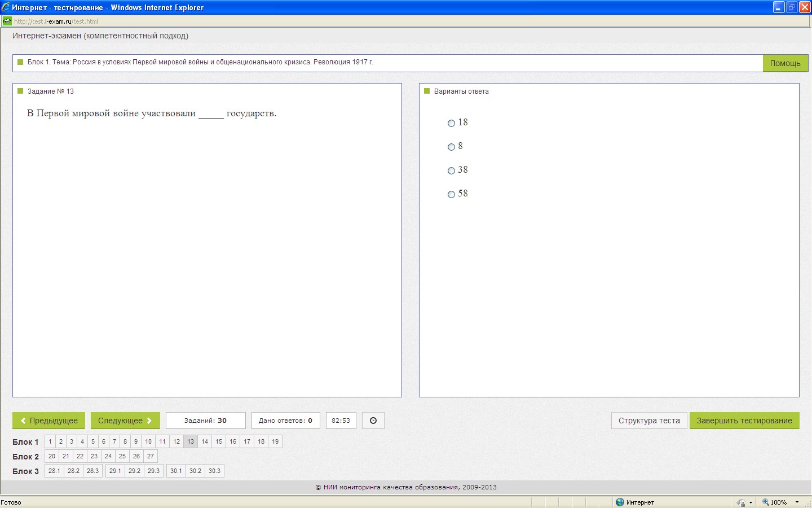Click the remaining time 82:53 display
This screenshot has height=508, width=812.
[341, 421]
